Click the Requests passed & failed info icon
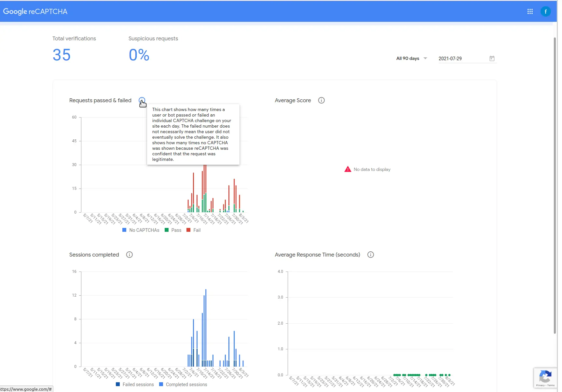The width and height of the screenshot is (562, 392). coord(142,100)
